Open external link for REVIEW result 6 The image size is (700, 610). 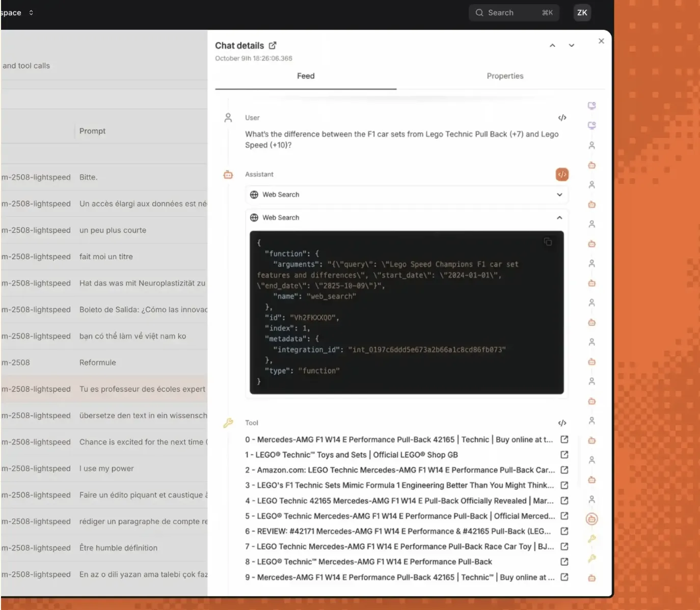[x=564, y=531]
